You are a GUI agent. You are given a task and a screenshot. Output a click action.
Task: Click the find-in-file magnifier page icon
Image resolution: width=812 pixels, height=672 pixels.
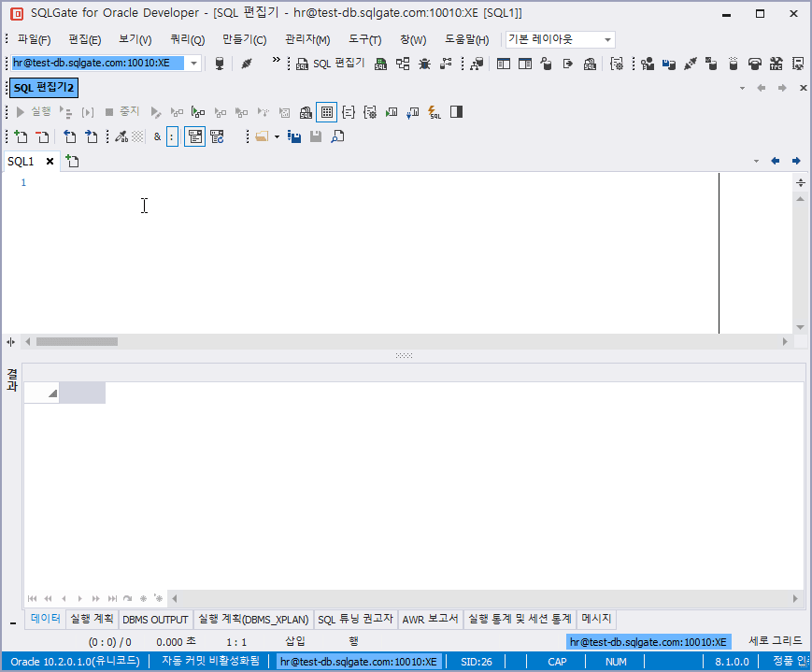[337, 136]
